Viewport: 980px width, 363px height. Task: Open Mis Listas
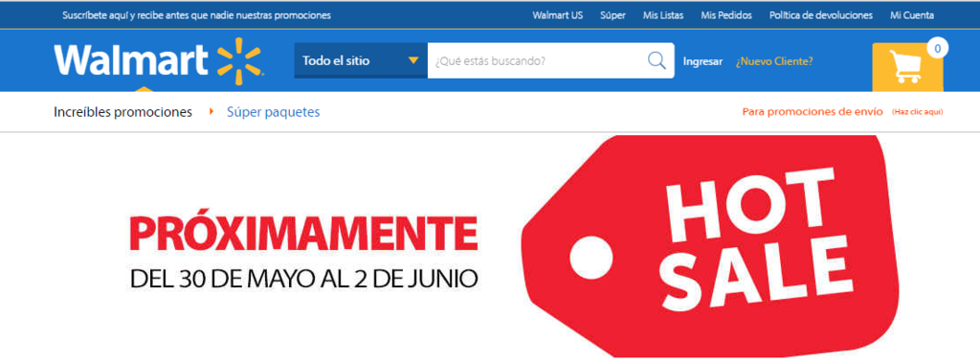point(663,15)
